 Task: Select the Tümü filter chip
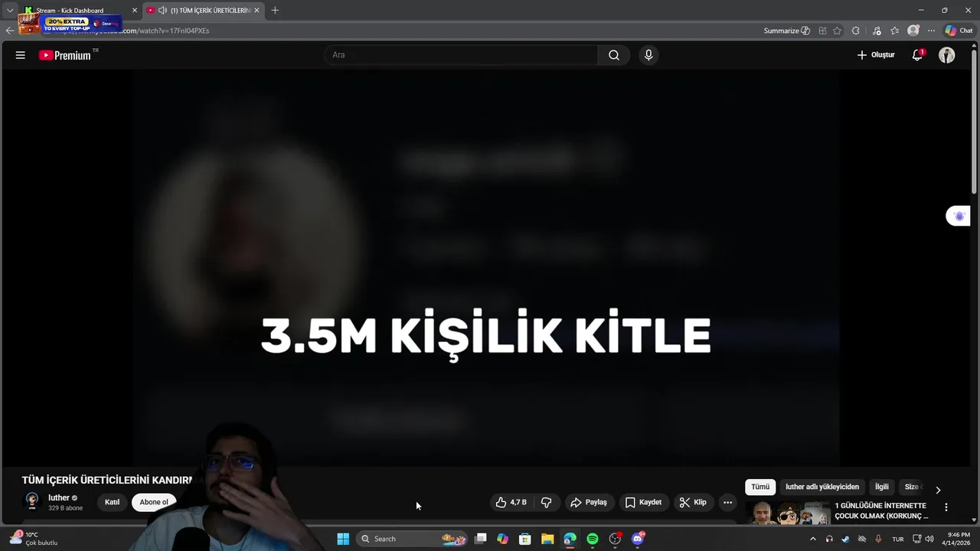760,487
